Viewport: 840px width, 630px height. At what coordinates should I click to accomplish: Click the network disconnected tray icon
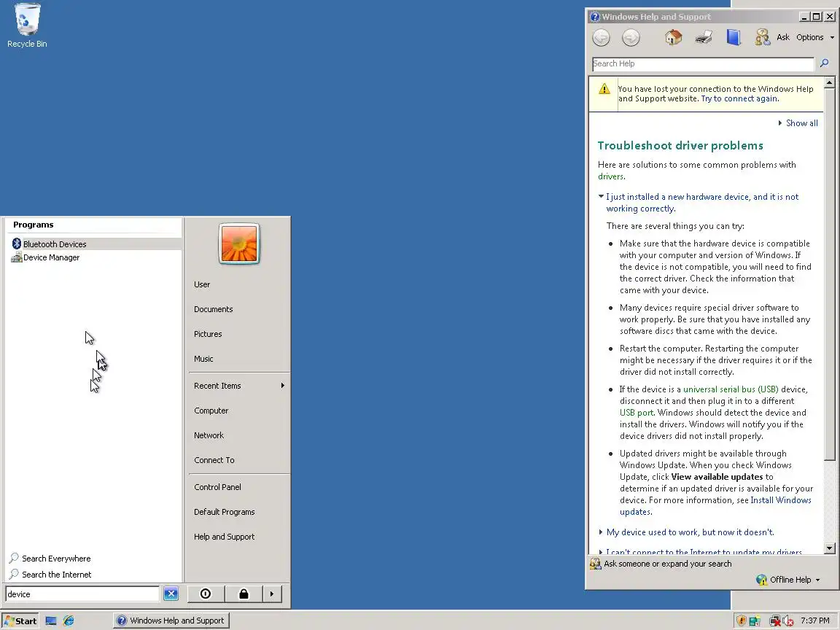click(774, 621)
